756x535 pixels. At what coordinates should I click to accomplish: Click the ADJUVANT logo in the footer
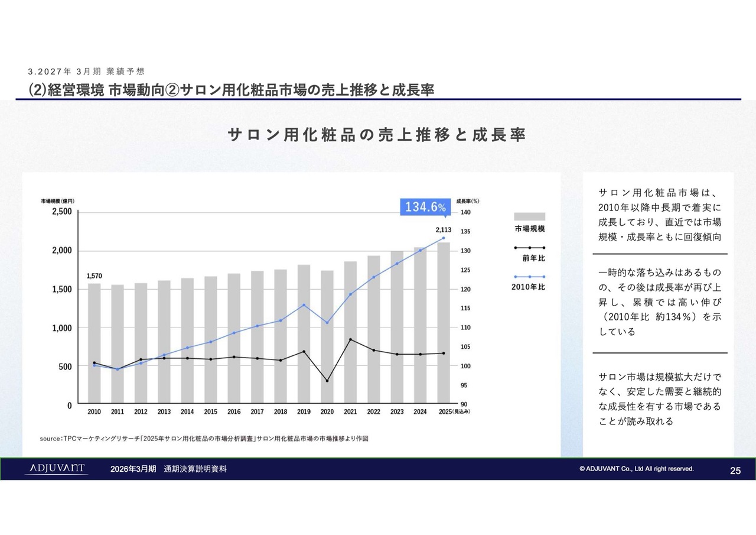tap(56, 469)
